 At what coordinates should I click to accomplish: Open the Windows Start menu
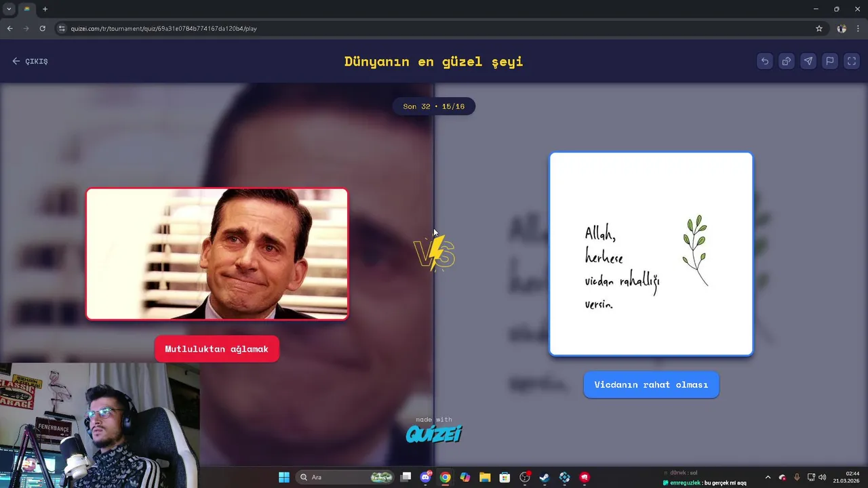[x=284, y=477]
